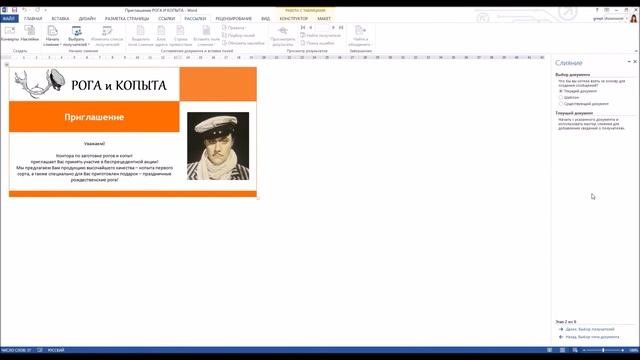Switch to the РЕЦЕНЗИРОВАНИЕ (Review) tab
This screenshot has height=360, width=640.
pos(233,18)
